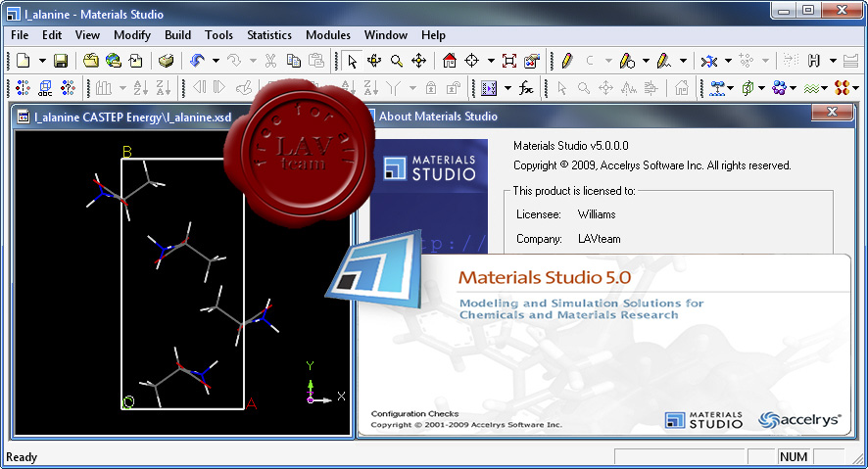Click the Print icon
Viewport: 868px width, 469px height.
[166, 61]
